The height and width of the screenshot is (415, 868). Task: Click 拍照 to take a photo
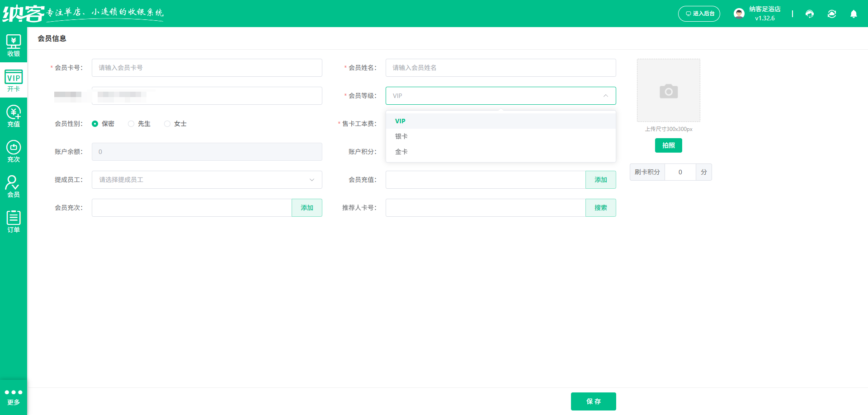coord(668,145)
